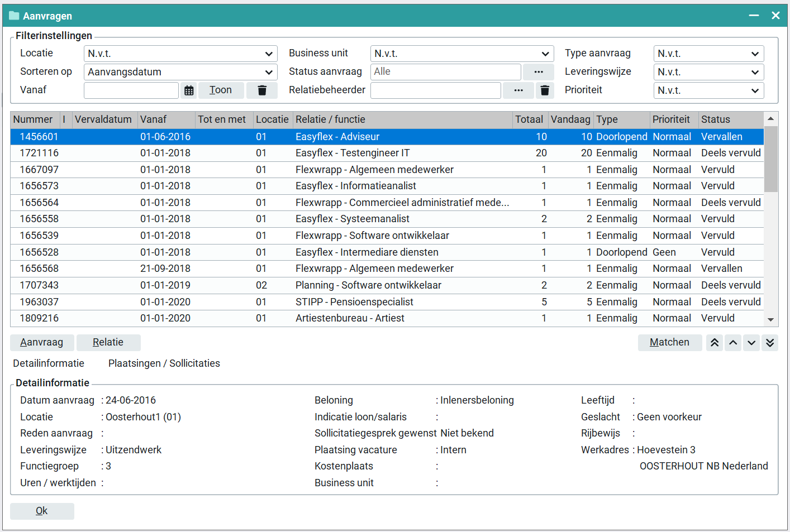Image resolution: width=790 pixels, height=532 pixels.
Task: Open Status aanvraag selection ellipsis button
Action: (539, 72)
